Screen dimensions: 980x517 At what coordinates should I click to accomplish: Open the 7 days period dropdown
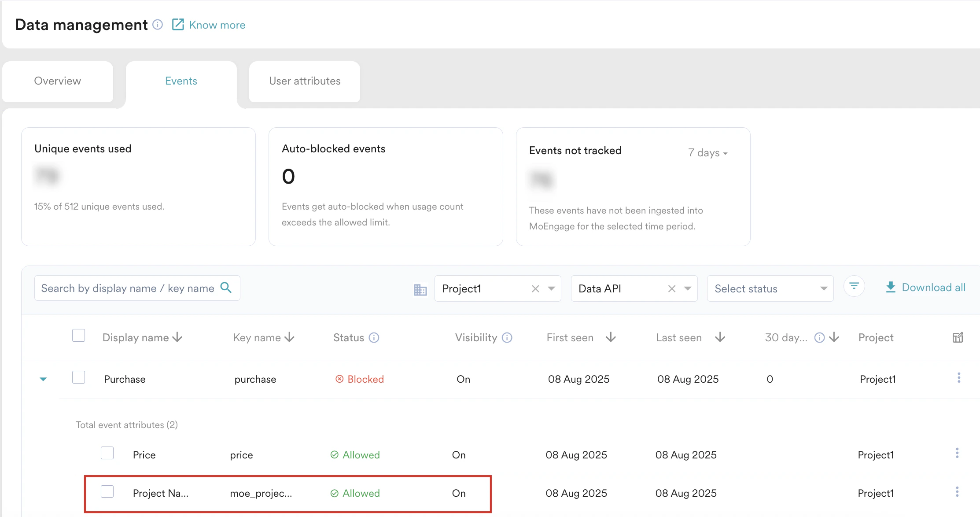click(x=707, y=153)
